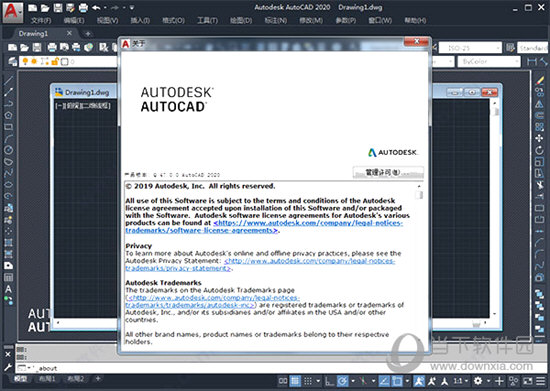This screenshot has height=391, width=550.
Task: Click the AutoCAD application logo button
Action: pos(13,12)
